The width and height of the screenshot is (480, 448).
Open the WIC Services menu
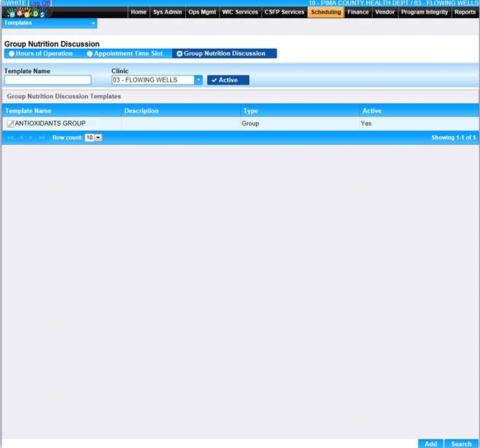[240, 12]
